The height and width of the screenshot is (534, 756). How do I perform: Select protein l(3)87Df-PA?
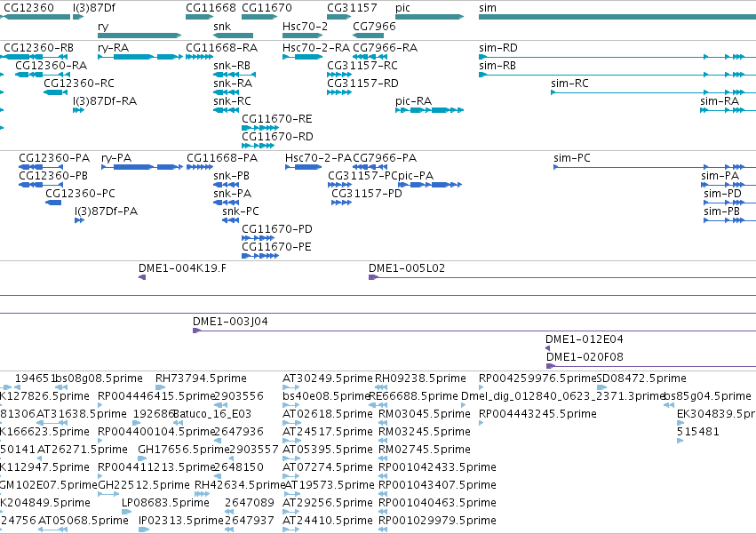[106, 211]
